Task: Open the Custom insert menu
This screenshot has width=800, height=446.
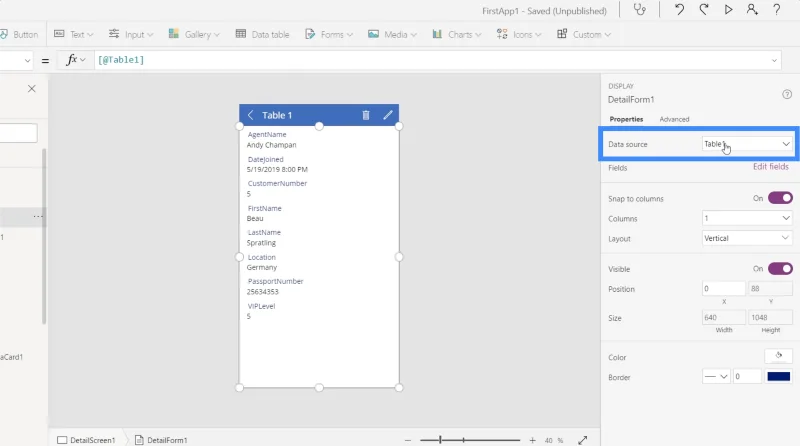Action: [584, 34]
